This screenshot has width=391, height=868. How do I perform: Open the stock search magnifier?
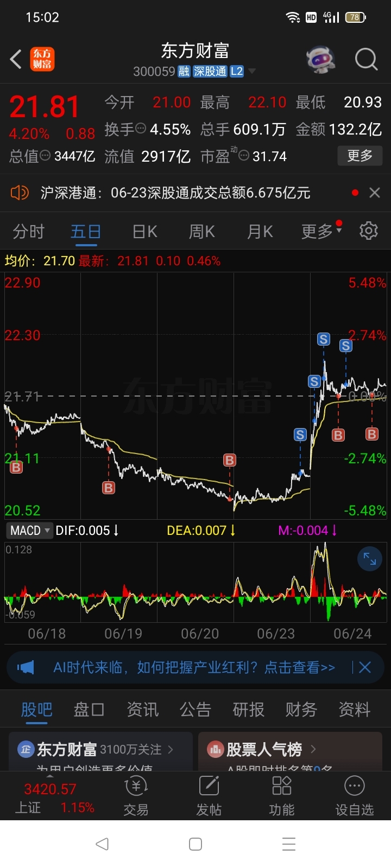tap(366, 59)
